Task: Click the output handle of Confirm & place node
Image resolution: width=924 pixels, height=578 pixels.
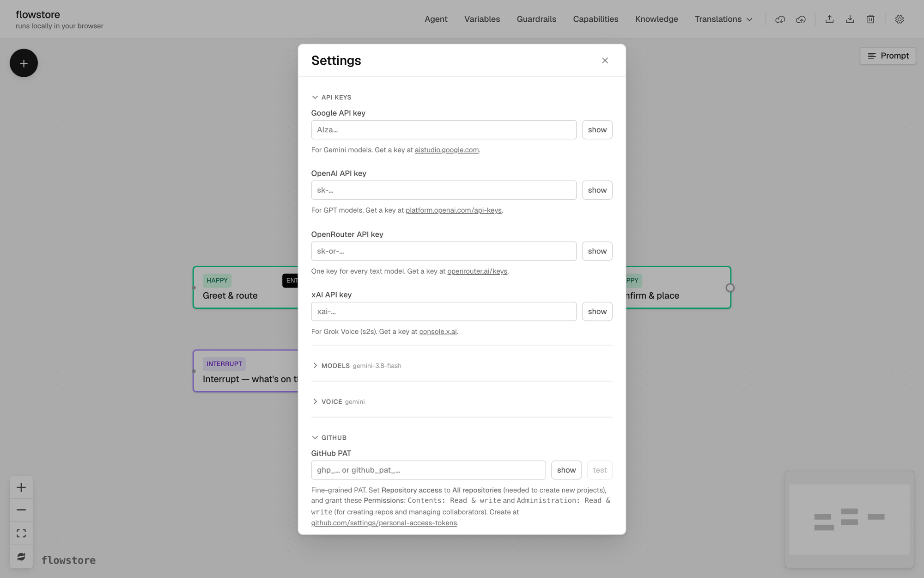Action: pos(730,288)
